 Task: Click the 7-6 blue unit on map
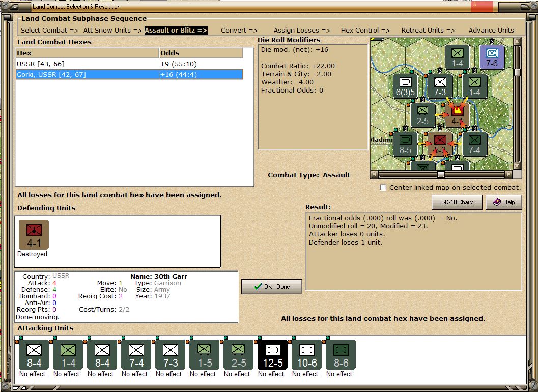(x=492, y=57)
